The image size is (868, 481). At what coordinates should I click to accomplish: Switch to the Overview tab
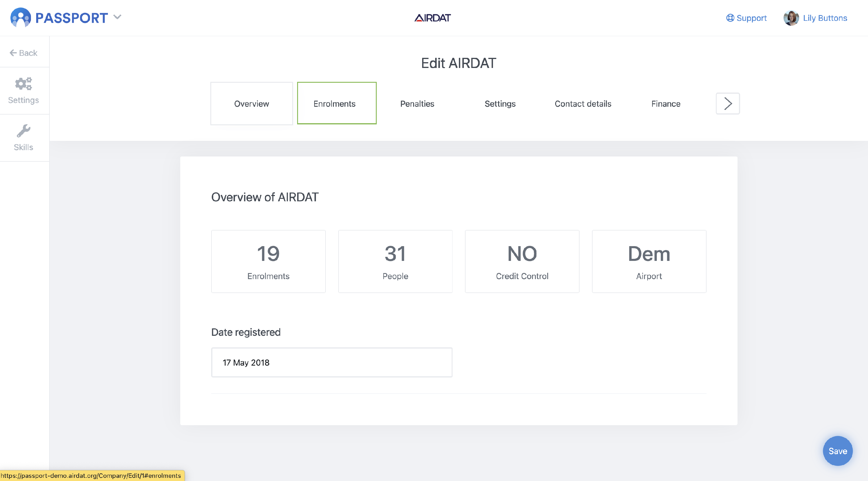pyautogui.click(x=251, y=104)
